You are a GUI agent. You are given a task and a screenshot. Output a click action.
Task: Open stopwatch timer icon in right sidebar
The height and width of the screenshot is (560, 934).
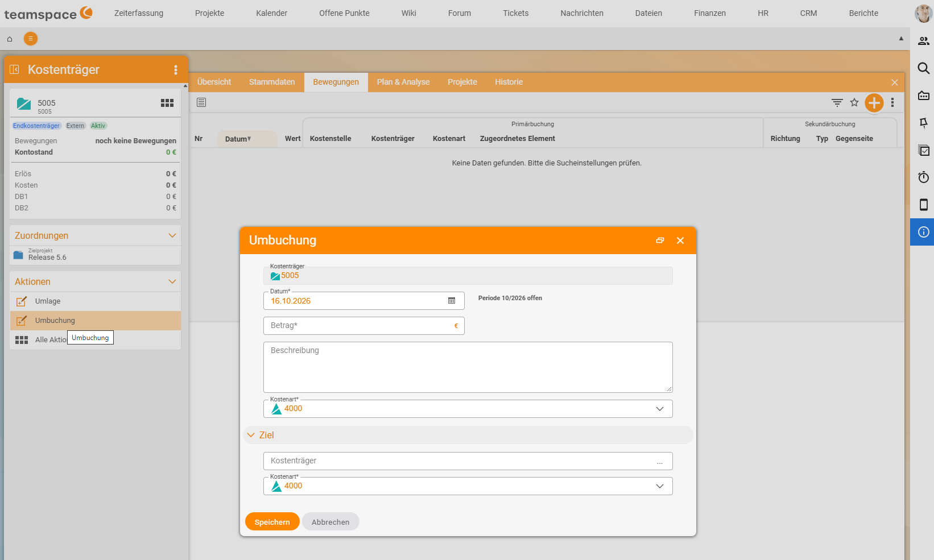(924, 177)
